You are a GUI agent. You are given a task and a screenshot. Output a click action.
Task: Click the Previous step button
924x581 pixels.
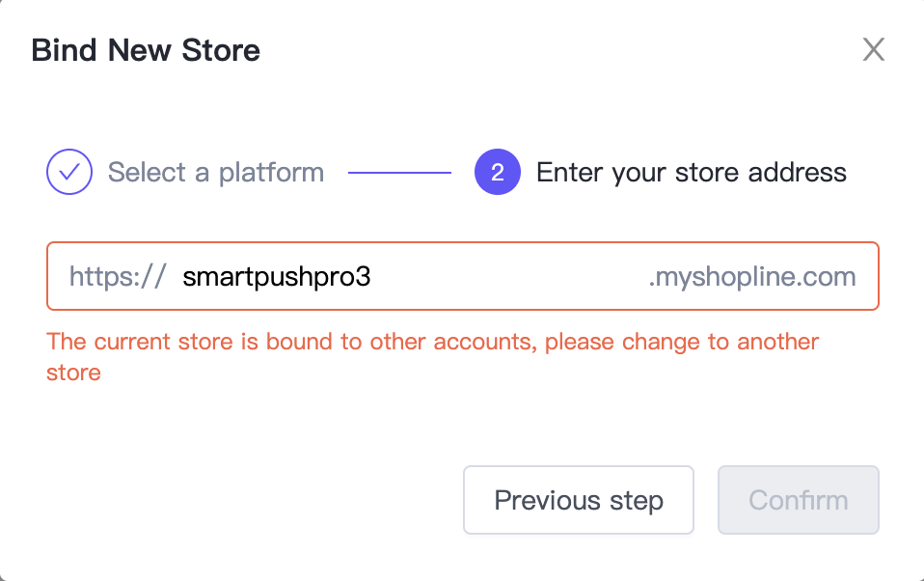[x=579, y=500]
